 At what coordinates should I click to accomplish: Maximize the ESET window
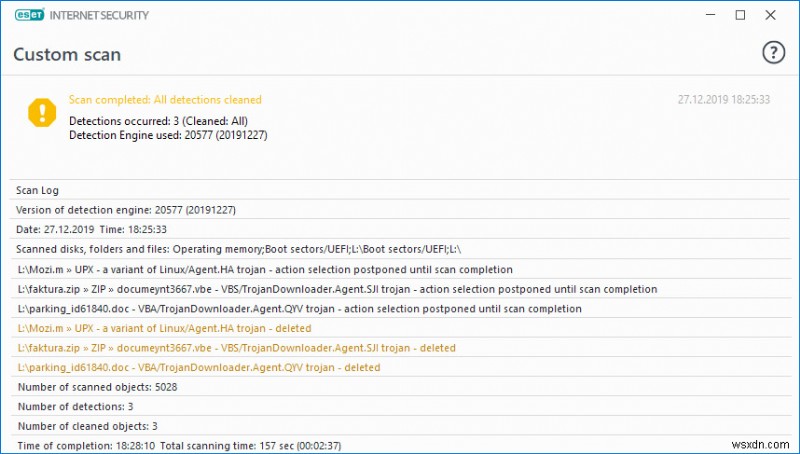click(x=740, y=15)
